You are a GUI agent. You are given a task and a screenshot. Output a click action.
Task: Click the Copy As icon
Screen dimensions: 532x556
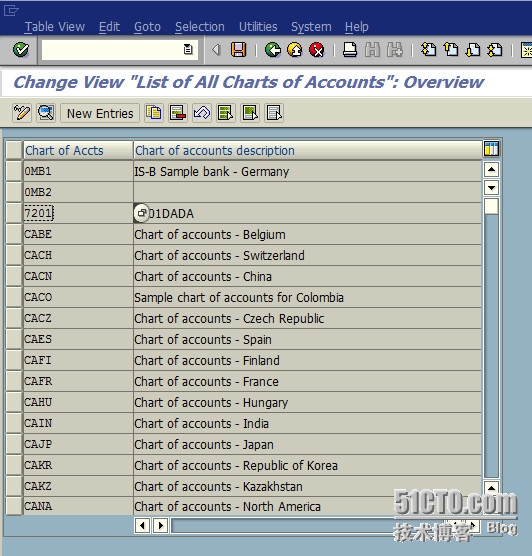pos(154,113)
